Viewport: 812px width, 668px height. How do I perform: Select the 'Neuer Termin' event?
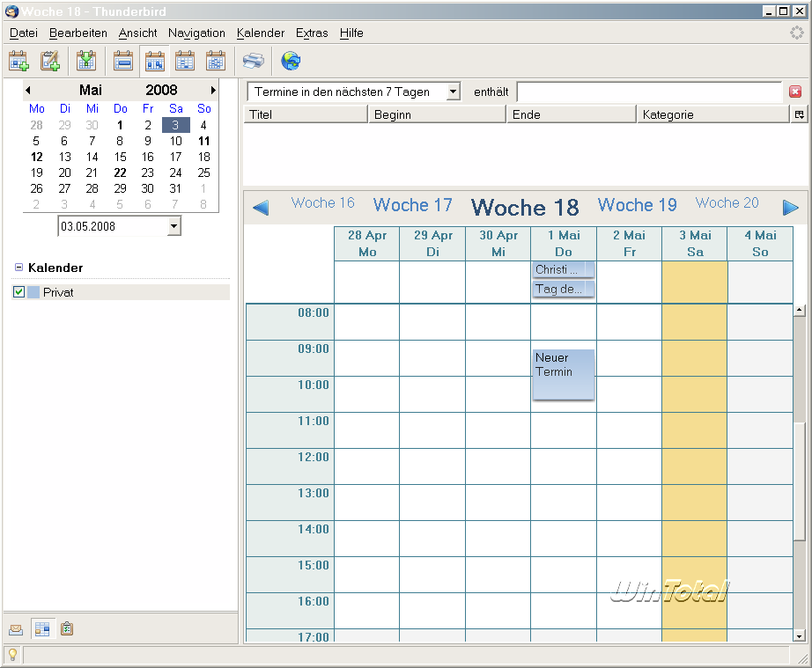[x=563, y=375]
